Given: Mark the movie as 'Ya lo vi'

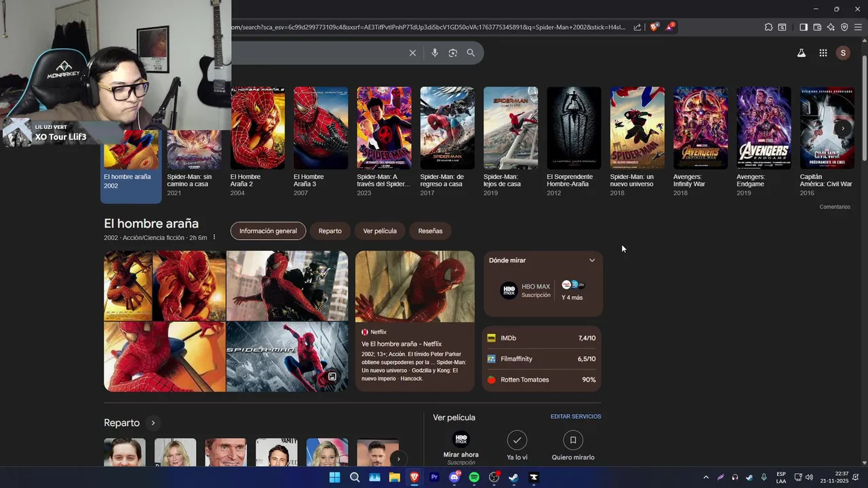Looking at the screenshot, I should pos(517,446).
